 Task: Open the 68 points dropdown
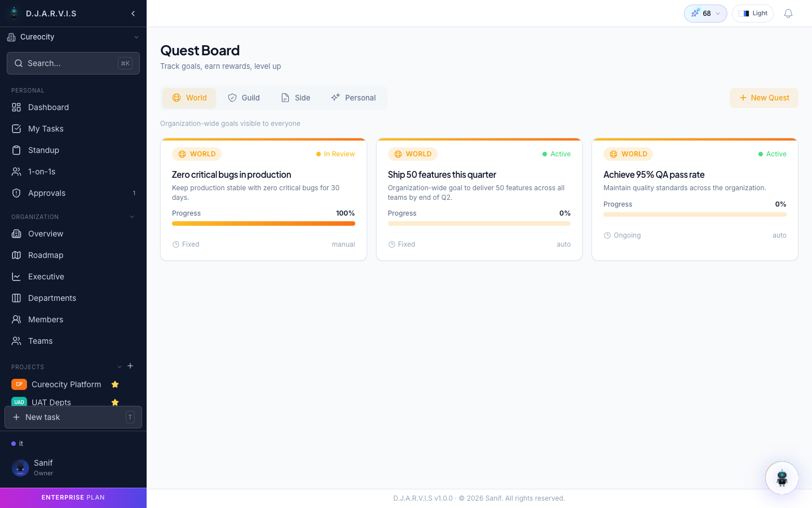705,14
